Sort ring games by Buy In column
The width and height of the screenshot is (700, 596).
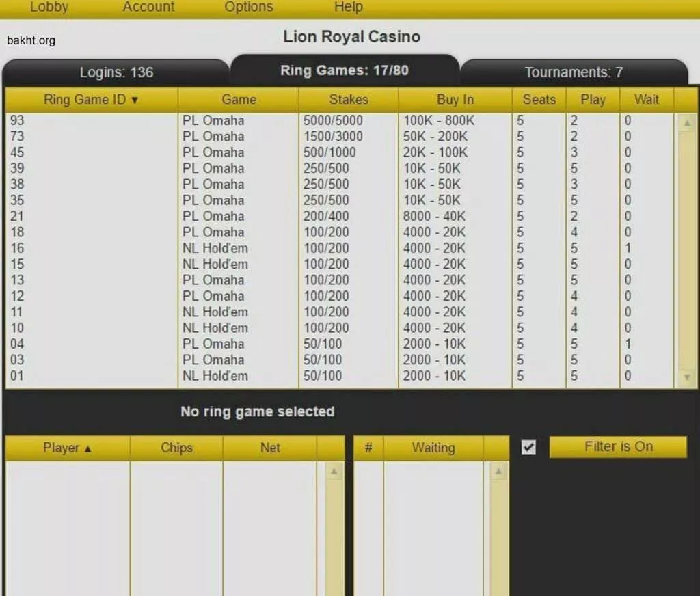pyautogui.click(x=455, y=100)
